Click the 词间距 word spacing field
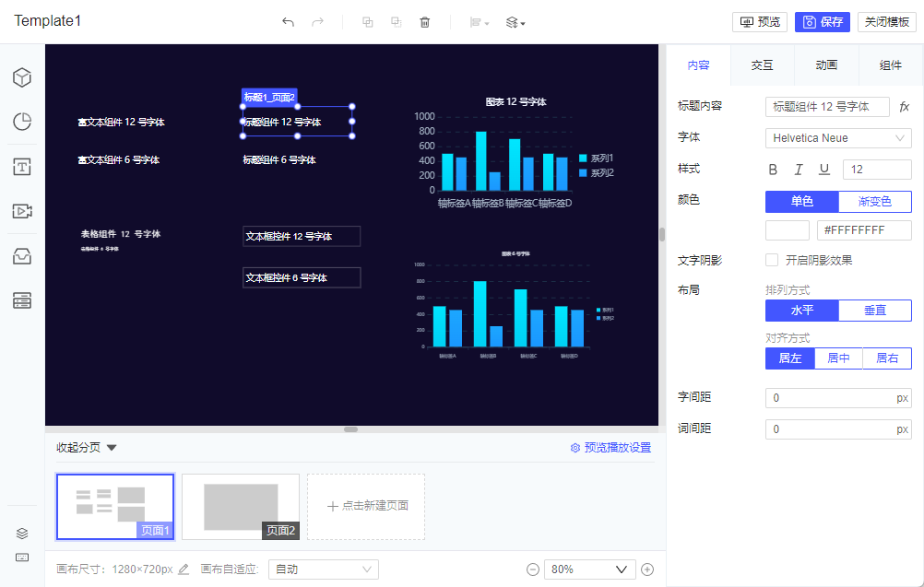 pyautogui.click(x=838, y=429)
